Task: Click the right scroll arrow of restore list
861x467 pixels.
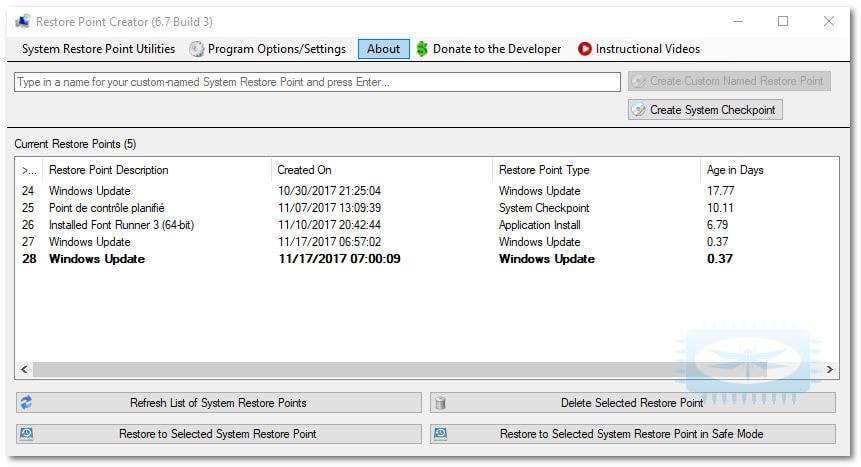Action: (x=829, y=369)
